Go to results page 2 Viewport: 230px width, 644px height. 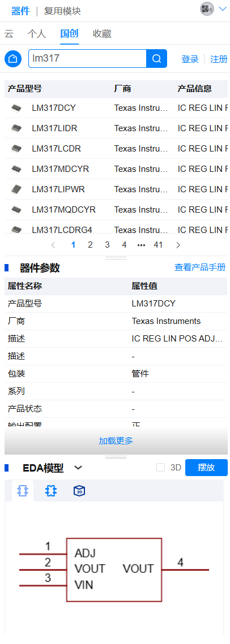click(x=90, y=245)
